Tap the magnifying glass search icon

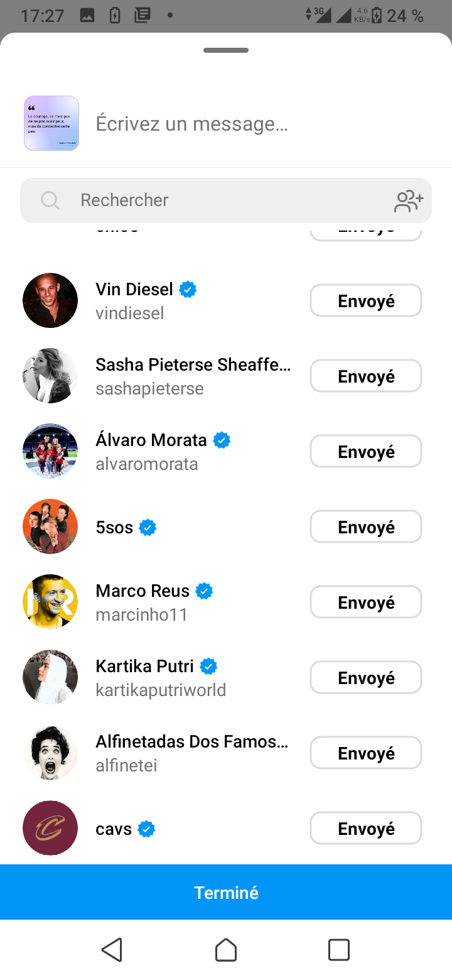point(50,200)
